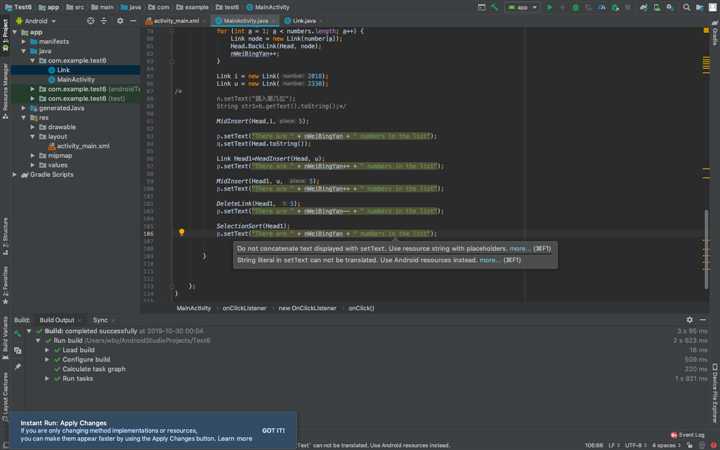
Task: Open the Project Structure toolbar icon
Action: 699,7
